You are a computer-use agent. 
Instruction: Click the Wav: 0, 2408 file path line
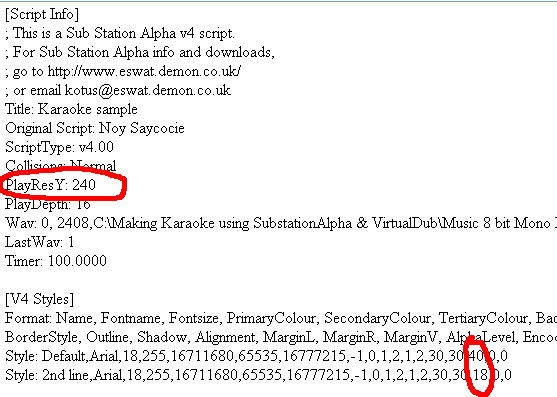(x=281, y=223)
